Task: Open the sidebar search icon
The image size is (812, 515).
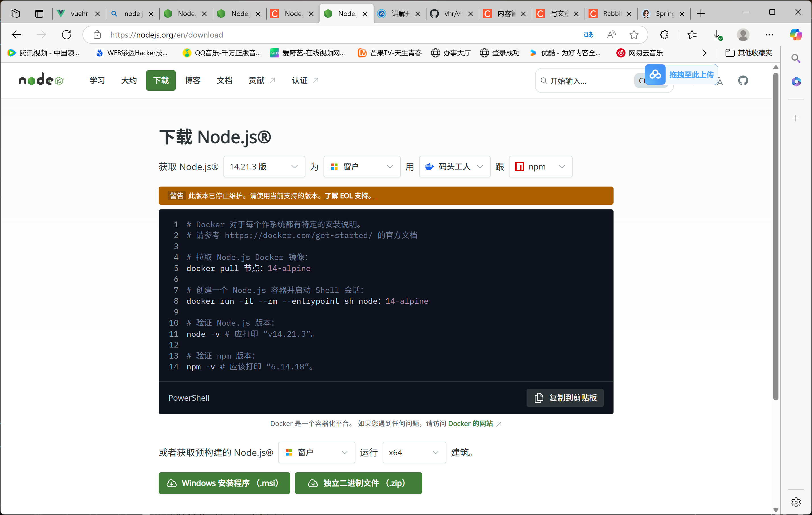Action: pyautogui.click(x=796, y=58)
